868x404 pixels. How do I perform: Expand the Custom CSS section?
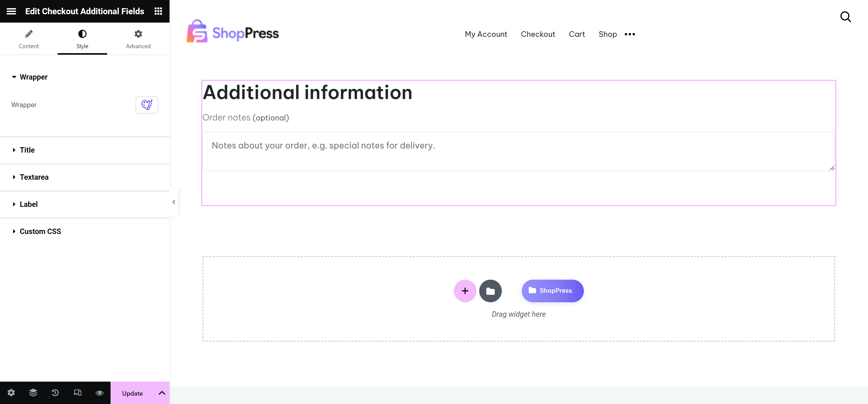40,232
